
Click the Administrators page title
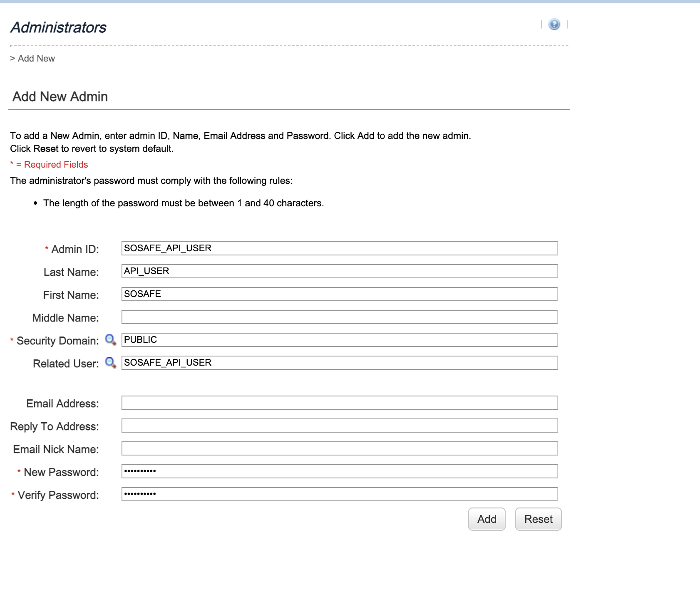click(58, 27)
